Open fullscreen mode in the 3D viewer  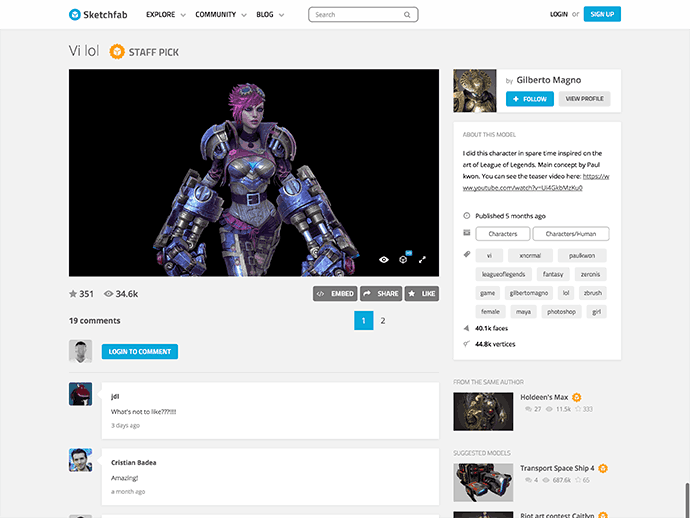(x=422, y=260)
